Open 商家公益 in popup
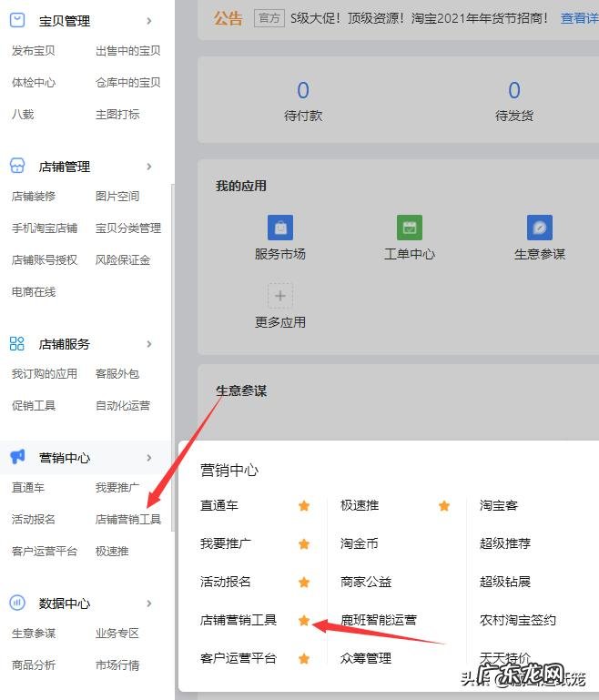 point(366,582)
